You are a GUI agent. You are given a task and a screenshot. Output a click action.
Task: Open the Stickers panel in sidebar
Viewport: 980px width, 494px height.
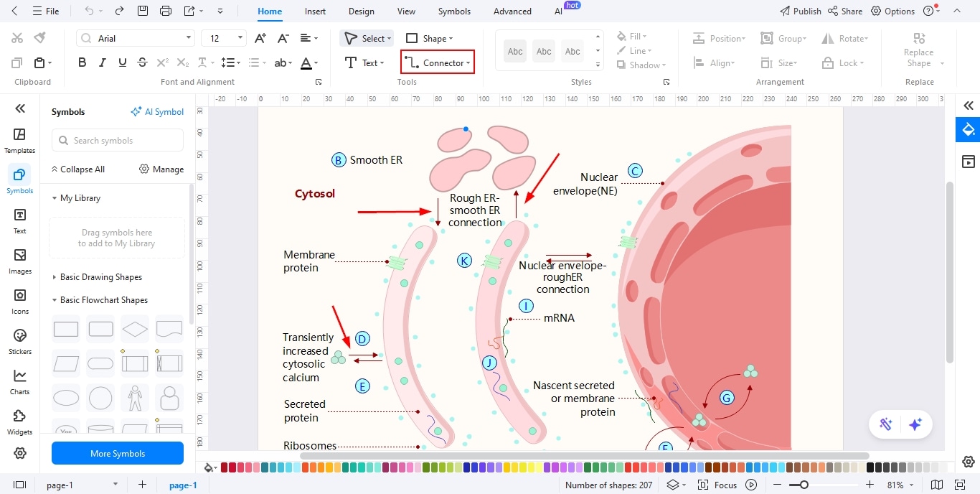[x=20, y=342]
